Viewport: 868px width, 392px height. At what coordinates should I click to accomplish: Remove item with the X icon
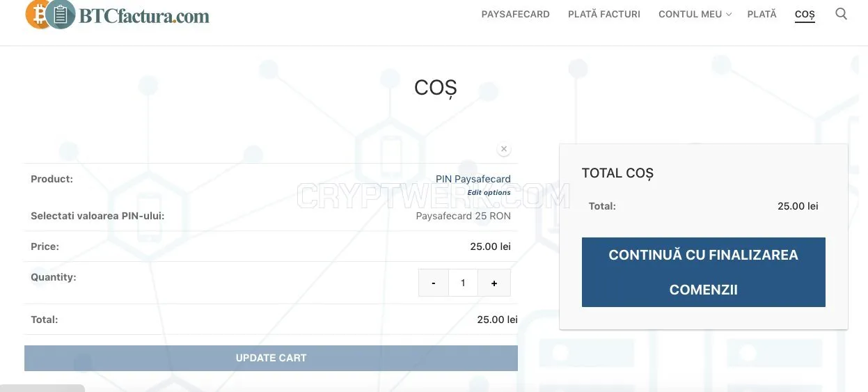tap(504, 149)
